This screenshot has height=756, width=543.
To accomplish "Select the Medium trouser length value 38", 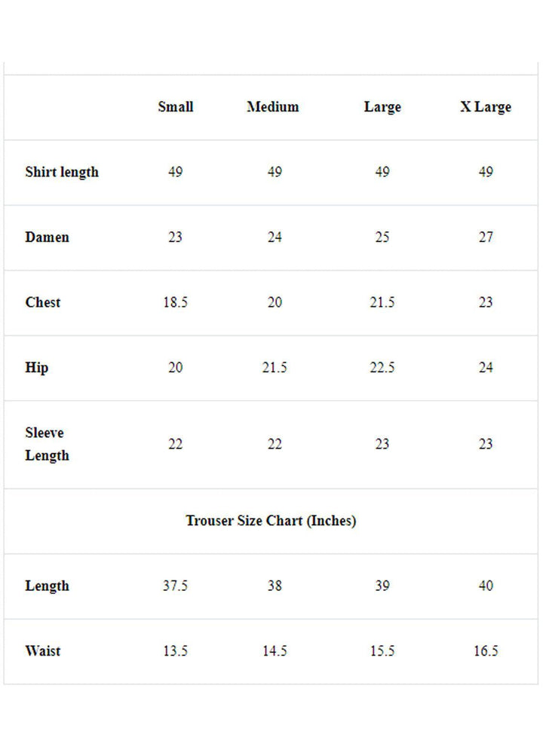I will coord(275,586).
